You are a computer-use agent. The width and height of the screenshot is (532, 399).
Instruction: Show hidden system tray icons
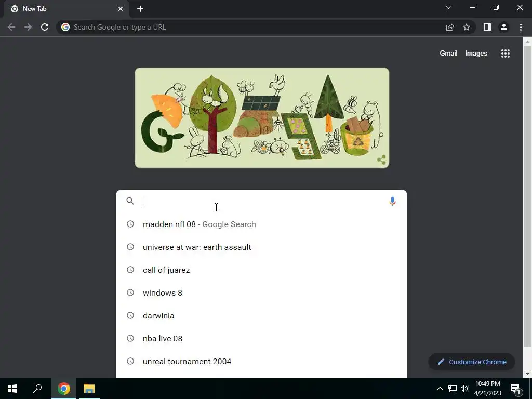440,389
